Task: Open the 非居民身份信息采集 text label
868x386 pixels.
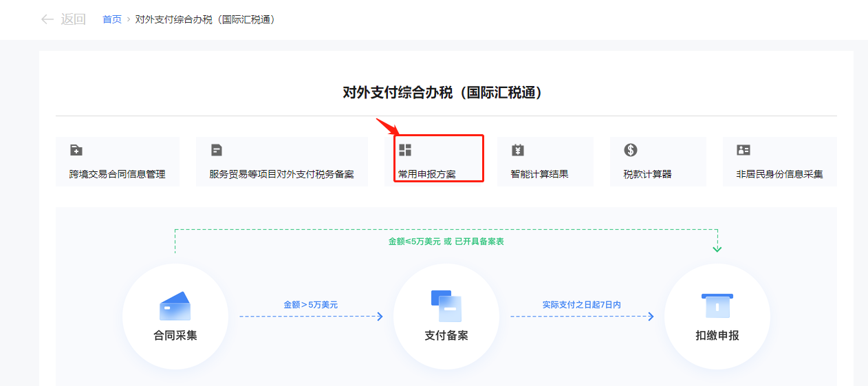Action: pos(779,174)
